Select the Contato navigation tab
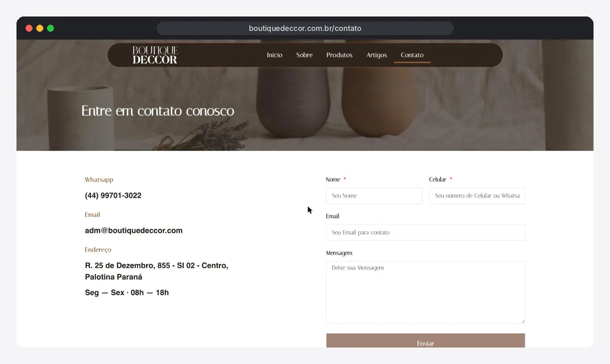 tap(412, 55)
